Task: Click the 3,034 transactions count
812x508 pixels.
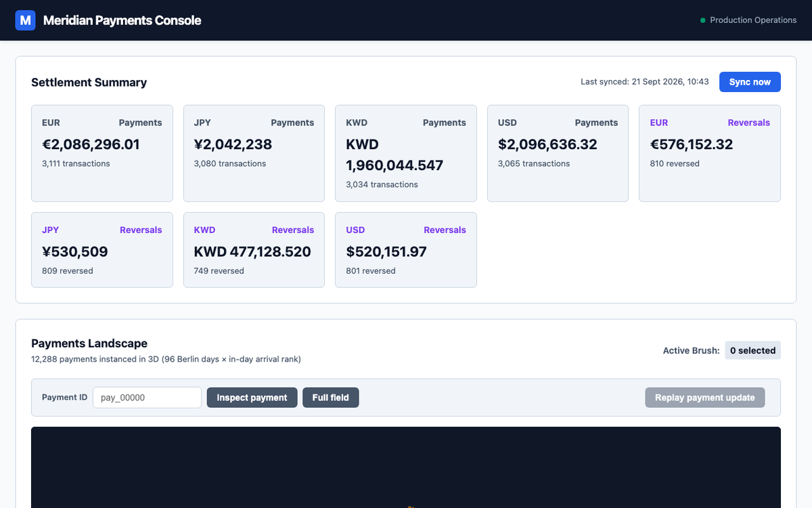Action: coord(382,184)
